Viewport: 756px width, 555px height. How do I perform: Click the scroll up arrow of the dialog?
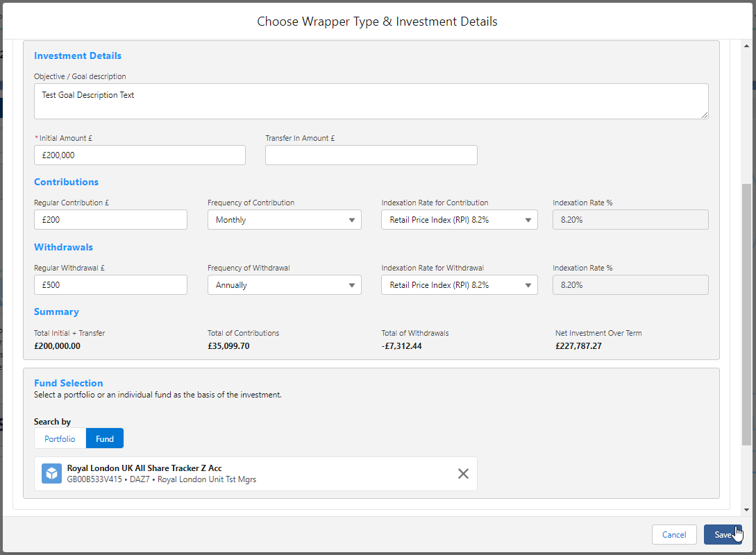click(746, 46)
